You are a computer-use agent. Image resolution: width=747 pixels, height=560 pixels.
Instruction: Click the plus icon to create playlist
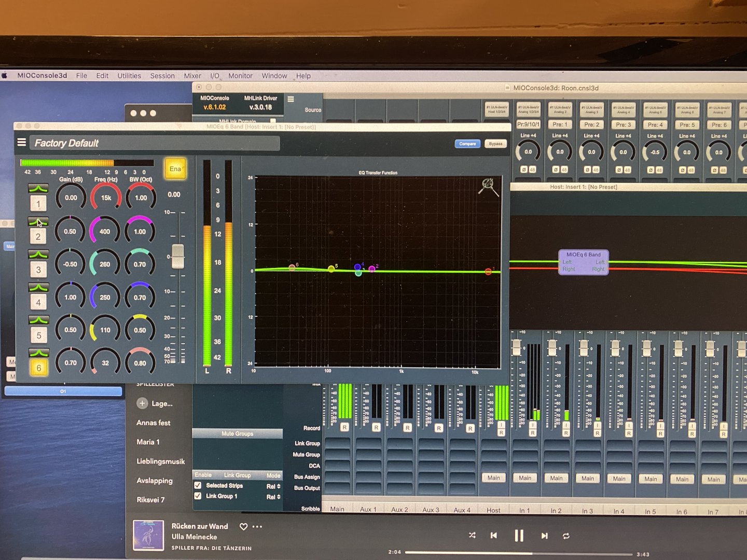pyautogui.click(x=142, y=403)
